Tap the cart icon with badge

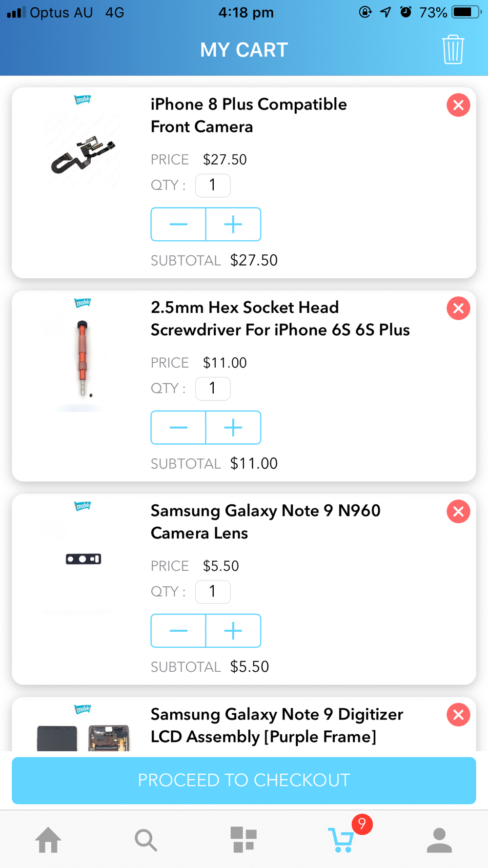click(342, 840)
